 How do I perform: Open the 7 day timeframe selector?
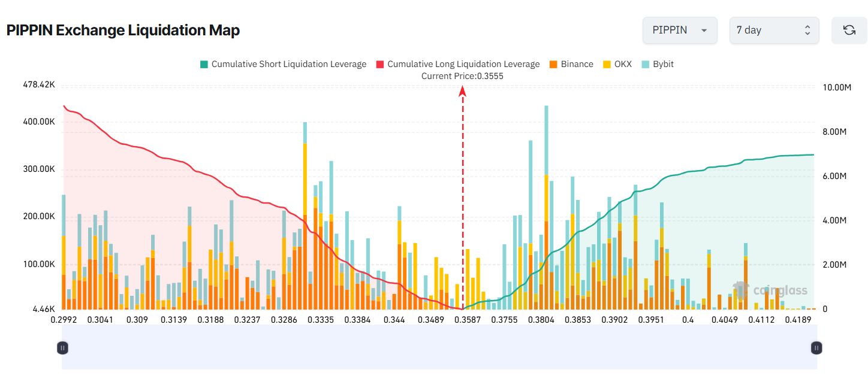pyautogui.click(x=774, y=30)
